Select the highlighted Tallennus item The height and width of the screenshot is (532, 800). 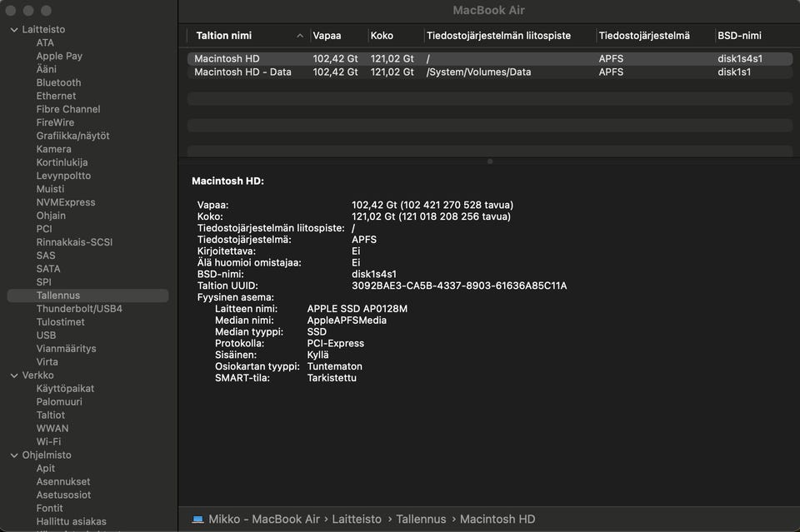pyautogui.click(x=87, y=296)
